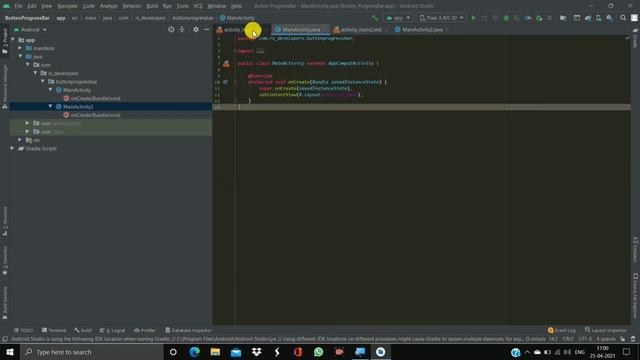Click the class gutter icon beside MainActivity declaration

[226, 64]
